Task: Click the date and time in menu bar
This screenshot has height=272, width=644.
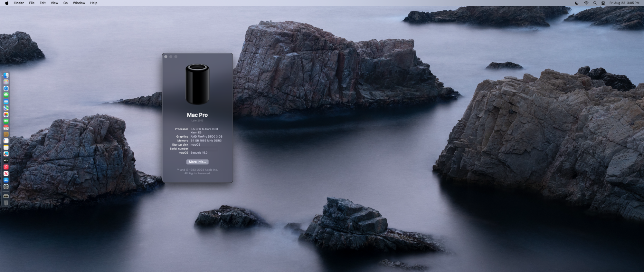Action: pyautogui.click(x=624, y=3)
